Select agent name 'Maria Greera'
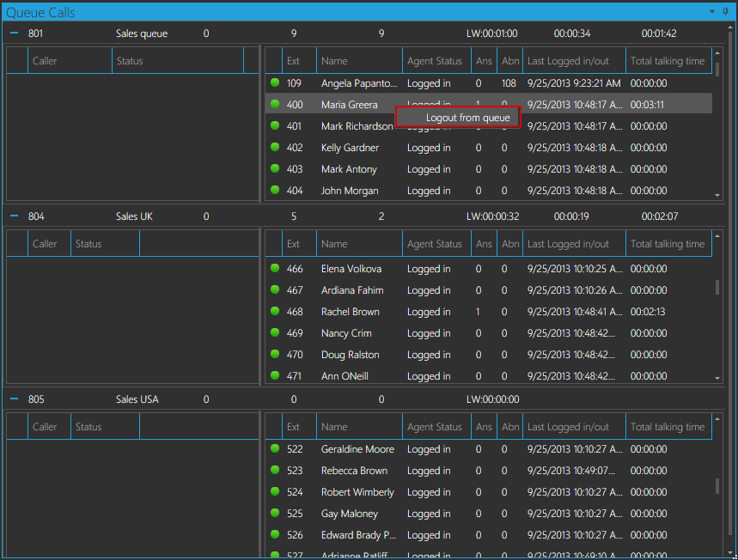The image size is (738, 560). 349,105
